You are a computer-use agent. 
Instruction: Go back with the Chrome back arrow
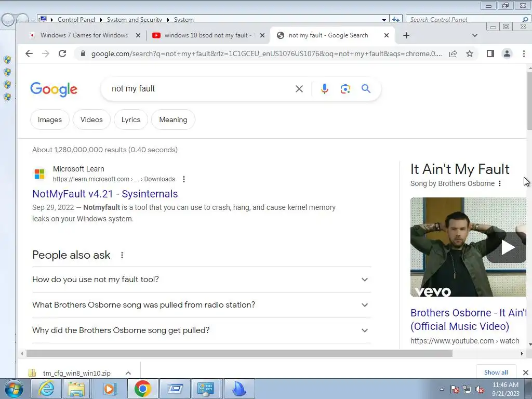point(29,54)
